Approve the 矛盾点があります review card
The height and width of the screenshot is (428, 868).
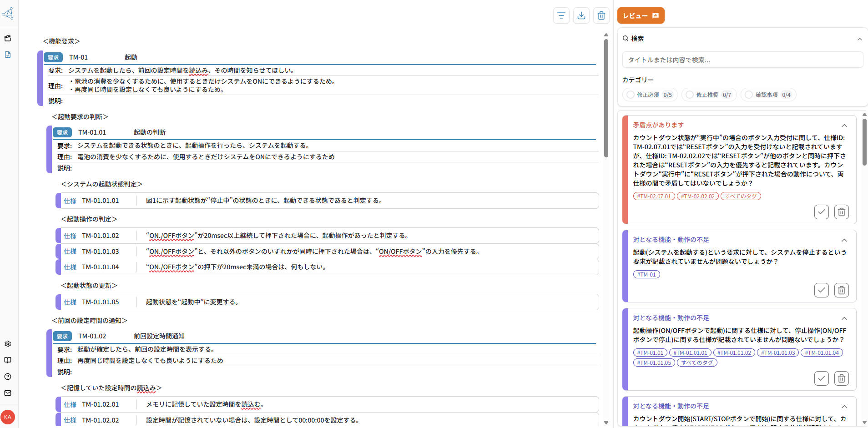[x=821, y=212]
